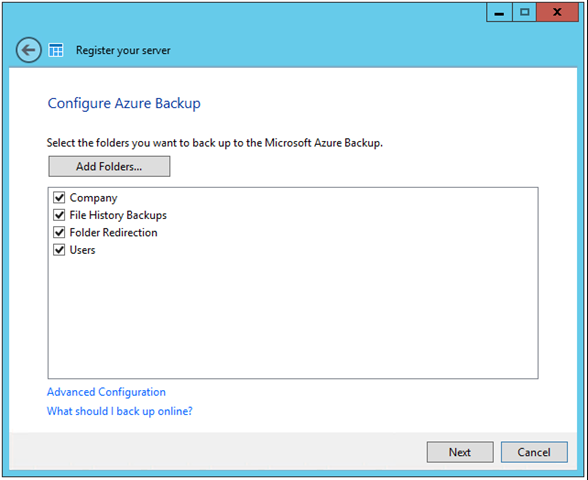Maximize the wizard window
The image size is (588, 480).
[x=524, y=12]
